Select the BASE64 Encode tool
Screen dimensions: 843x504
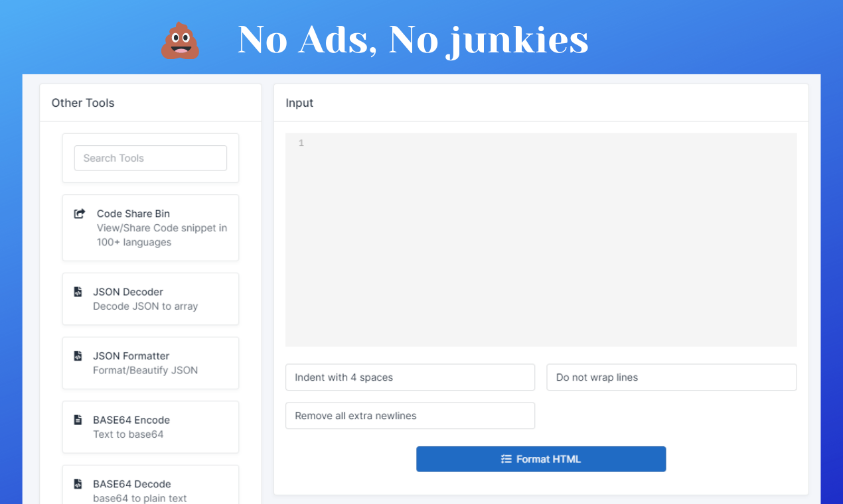(x=151, y=427)
